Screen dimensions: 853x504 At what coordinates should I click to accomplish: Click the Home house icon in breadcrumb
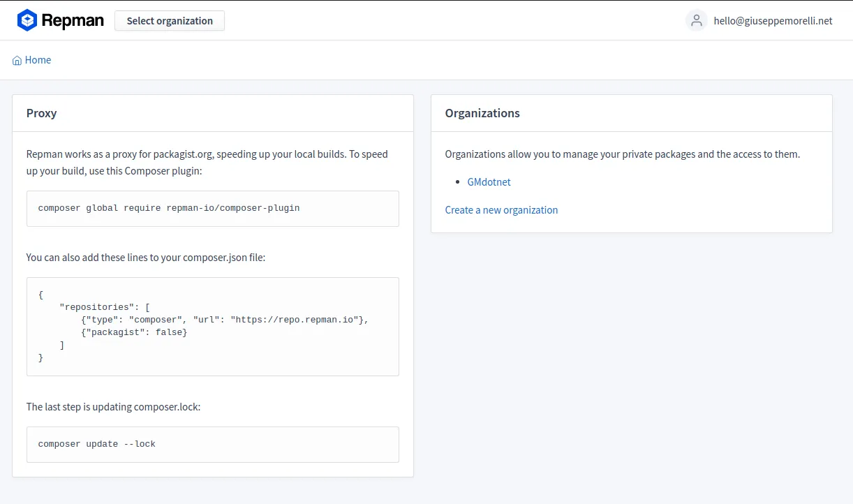(17, 61)
